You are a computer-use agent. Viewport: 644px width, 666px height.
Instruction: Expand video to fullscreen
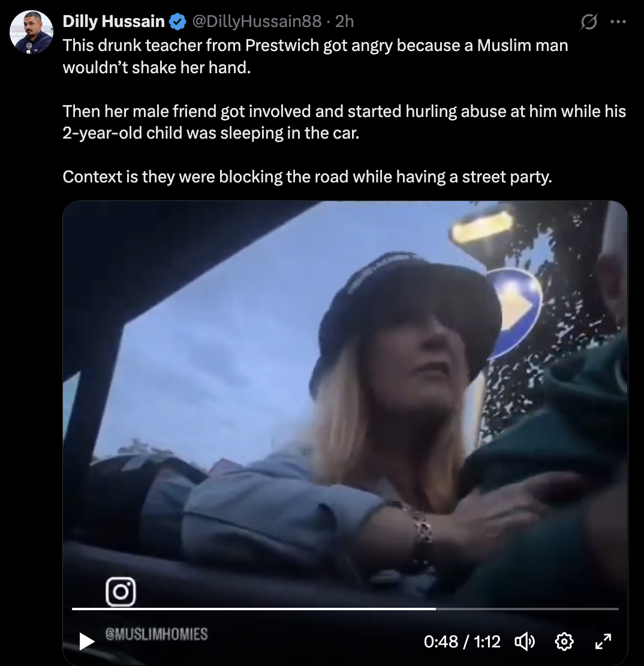coord(603,641)
